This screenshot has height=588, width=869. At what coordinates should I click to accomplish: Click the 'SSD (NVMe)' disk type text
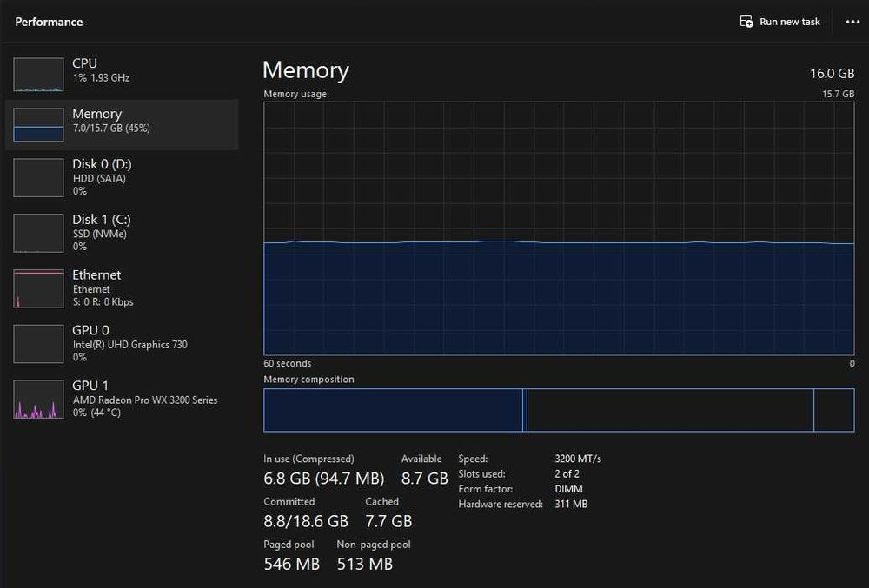[100, 234]
